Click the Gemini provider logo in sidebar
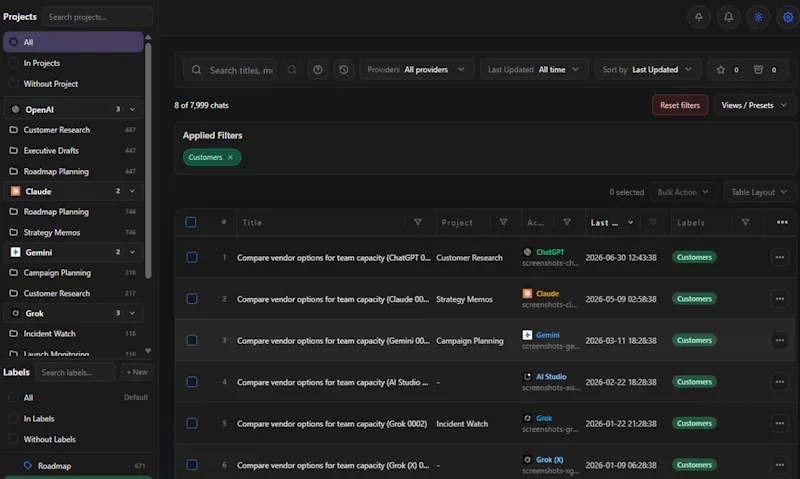The width and height of the screenshot is (800, 479). 15,253
